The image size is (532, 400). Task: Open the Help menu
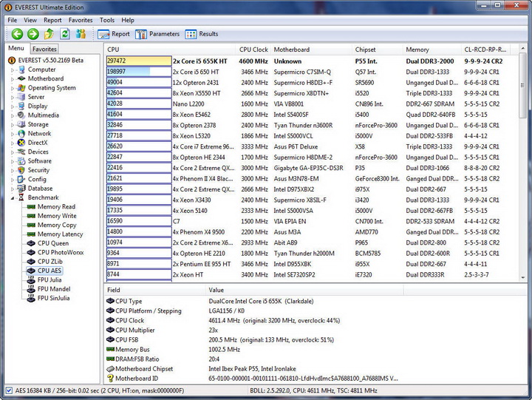[128, 20]
